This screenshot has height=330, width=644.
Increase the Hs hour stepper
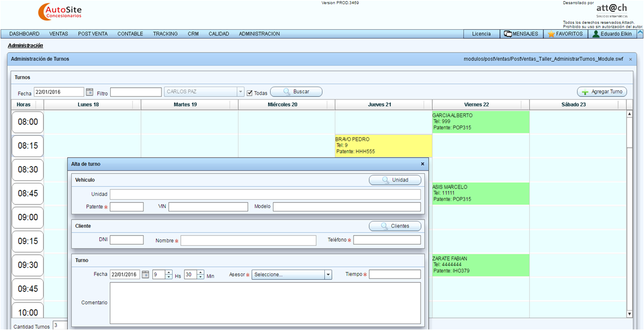[x=169, y=272]
